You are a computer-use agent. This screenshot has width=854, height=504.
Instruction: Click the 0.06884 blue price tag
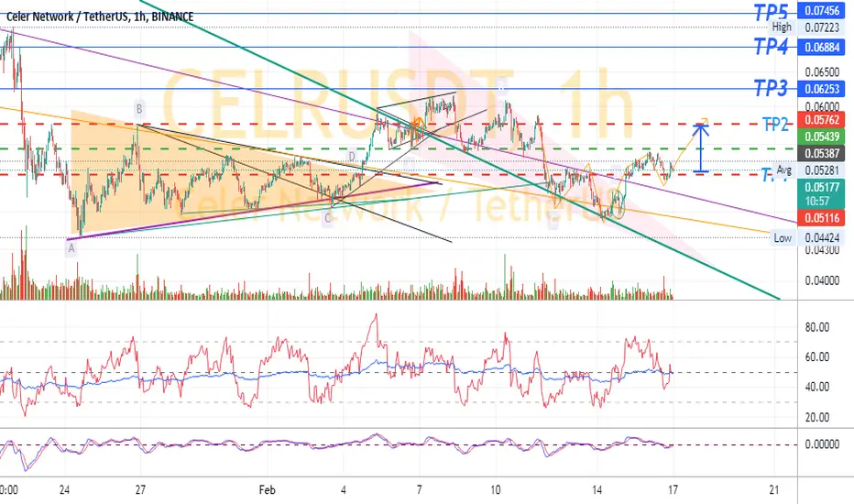pyautogui.click(x=821, y=48)
